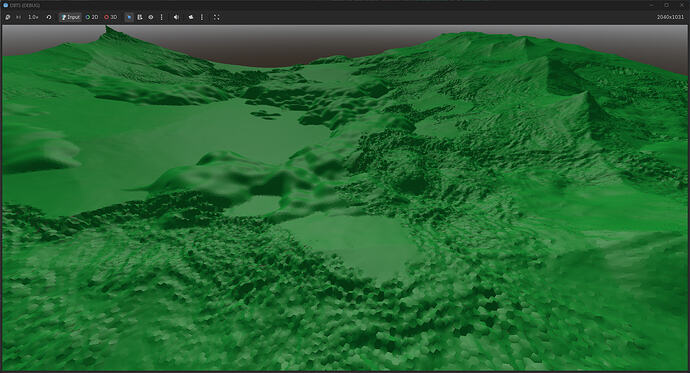
Task: Expand the game view to fullscreen
Action: [217, 17]
